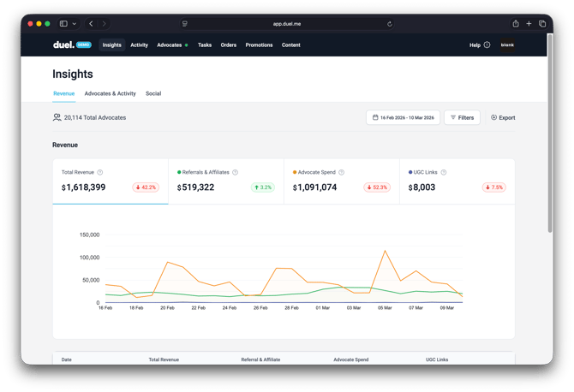Screen dimensions: 574x392
Task: Open the date range picker
Action: click(x=403, y=118)
